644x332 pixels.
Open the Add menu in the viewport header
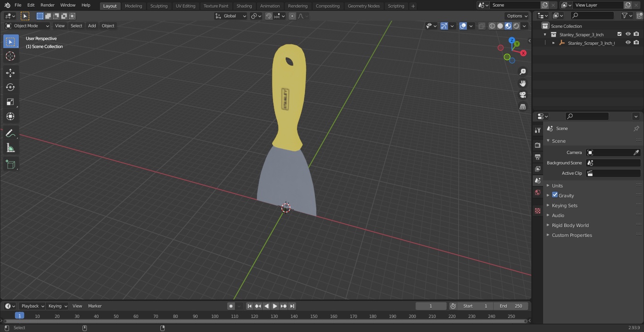coord(92,26)
